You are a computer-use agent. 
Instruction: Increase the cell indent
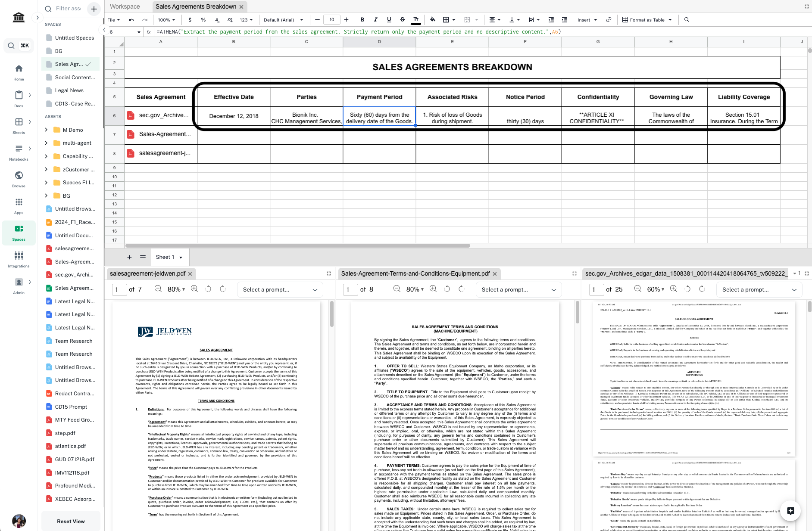pos(564,20)
